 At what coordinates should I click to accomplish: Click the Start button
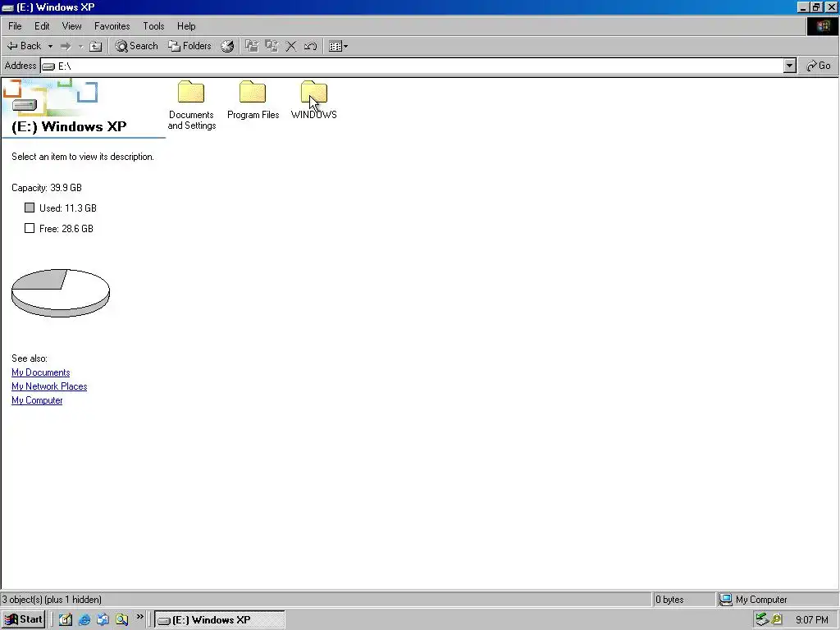point(24,619)
